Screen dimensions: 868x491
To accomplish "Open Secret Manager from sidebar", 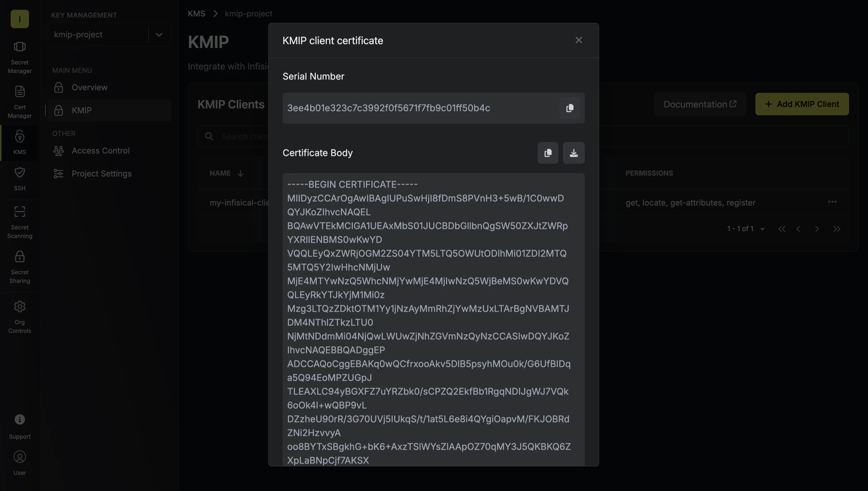I will (20, 57).
